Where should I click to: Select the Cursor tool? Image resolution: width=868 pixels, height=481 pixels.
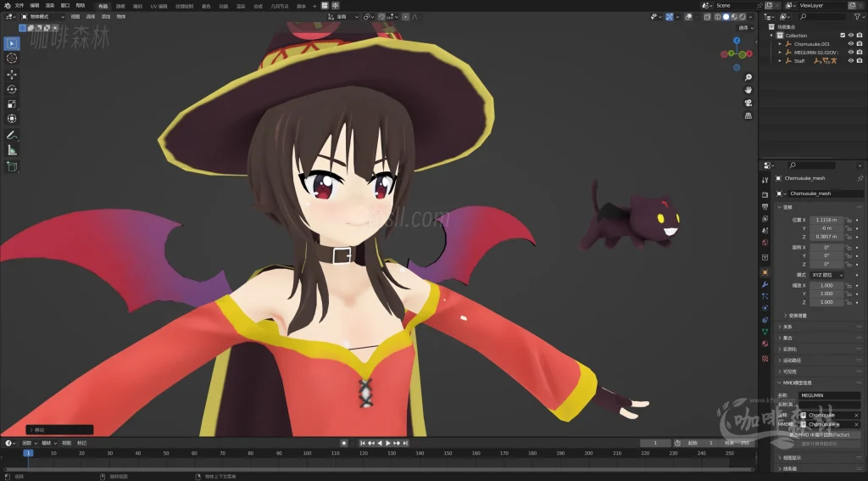[12, 59]
